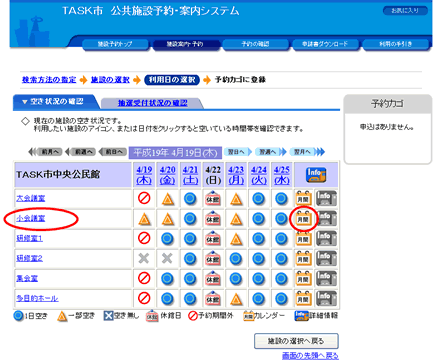The width and height of the screenshot is (440, 362).
Task: Open the 施設予約トップ navigation tab
Action: [115, 44]
